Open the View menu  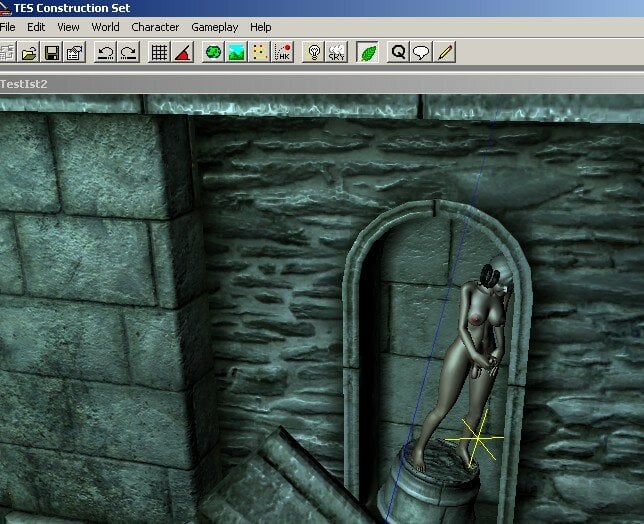[68, 27]
